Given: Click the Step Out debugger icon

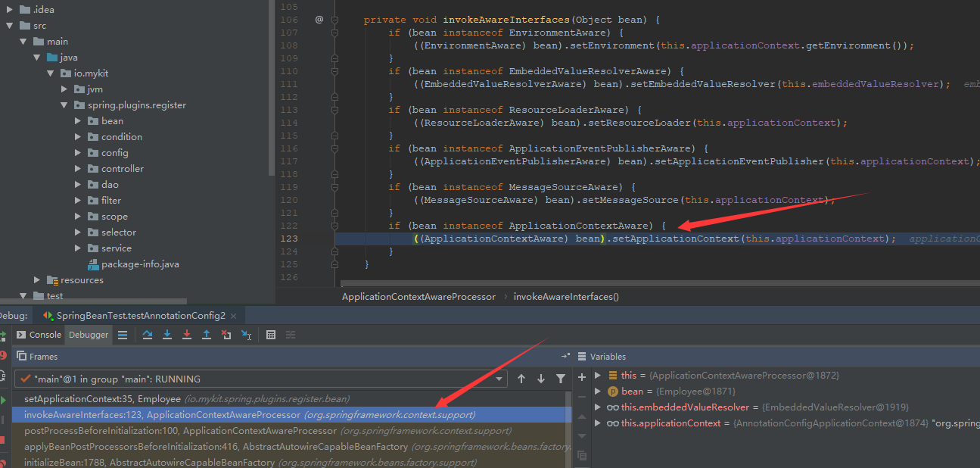Looking at the screenshot, I should (x=206, y=335).
